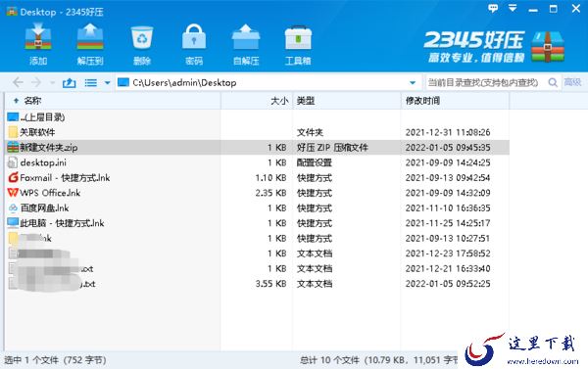Screen dimensions: 588x369
Task: Click the 百度网盘 cloud file icon
Action: click(13, 208)
